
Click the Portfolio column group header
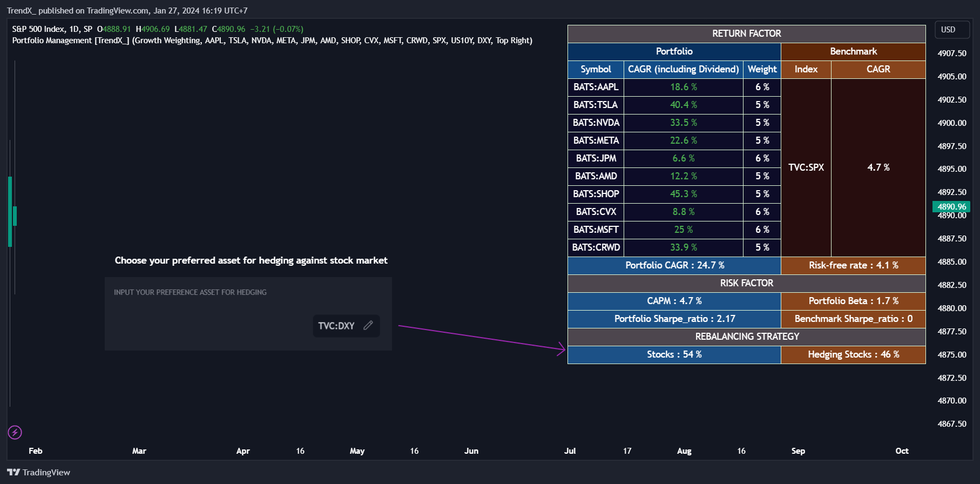[x=674, y=51]
